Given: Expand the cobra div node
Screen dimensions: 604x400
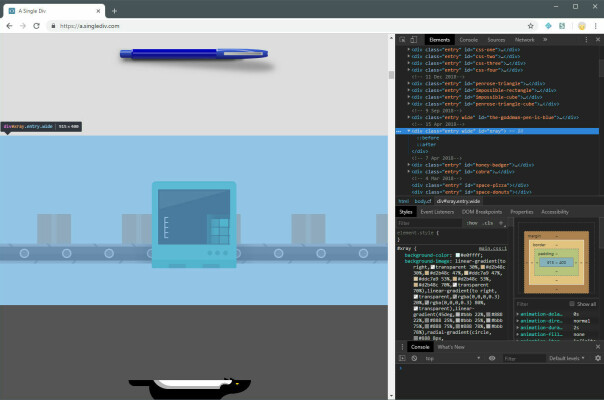Looking at the screenshot, I should [409, 171].
